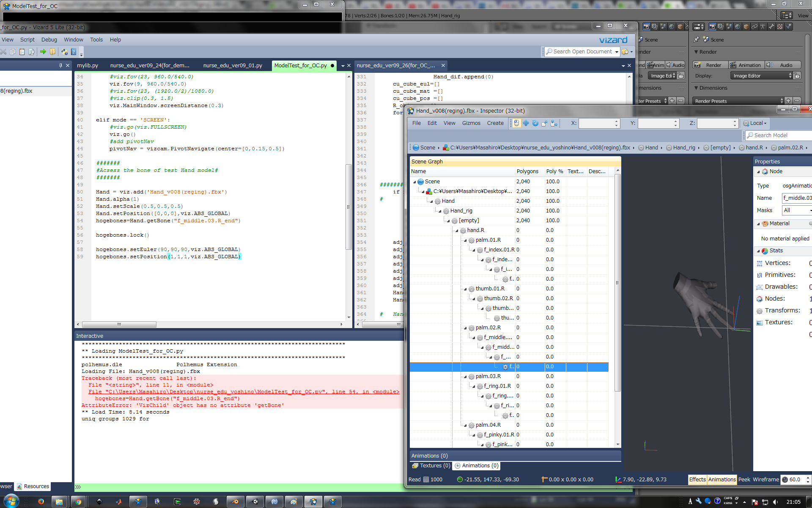812x508 pixels.
Task: Toggle the Peek mode button
Action: [x=744, y=479]
